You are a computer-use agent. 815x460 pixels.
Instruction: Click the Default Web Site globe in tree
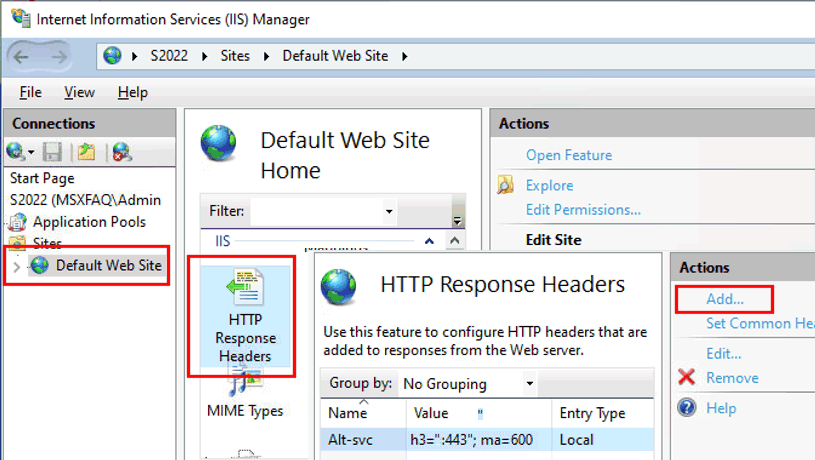tap(40, 265)
